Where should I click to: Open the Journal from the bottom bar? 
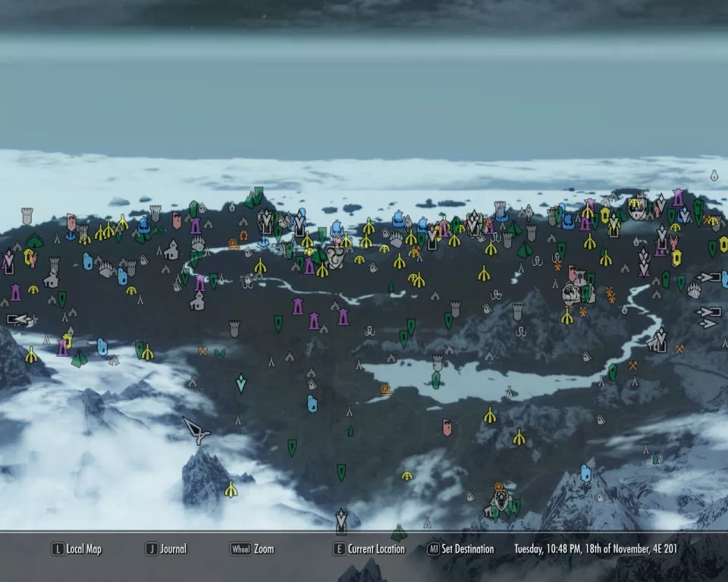tap(166, 549)
